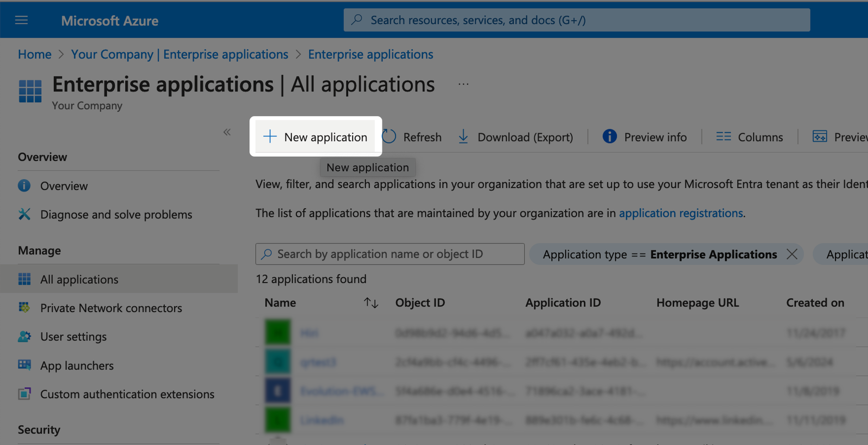Click the Manage section heading
868x445 pixels.
[40, 250]
